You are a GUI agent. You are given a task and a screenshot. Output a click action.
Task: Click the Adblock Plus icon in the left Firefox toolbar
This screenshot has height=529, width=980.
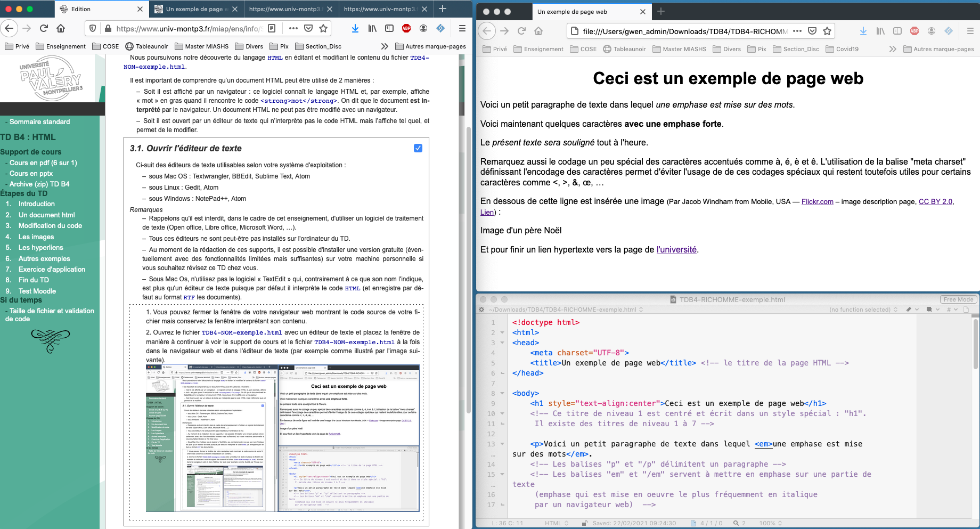pyautogui.click(x=406, y=28)
